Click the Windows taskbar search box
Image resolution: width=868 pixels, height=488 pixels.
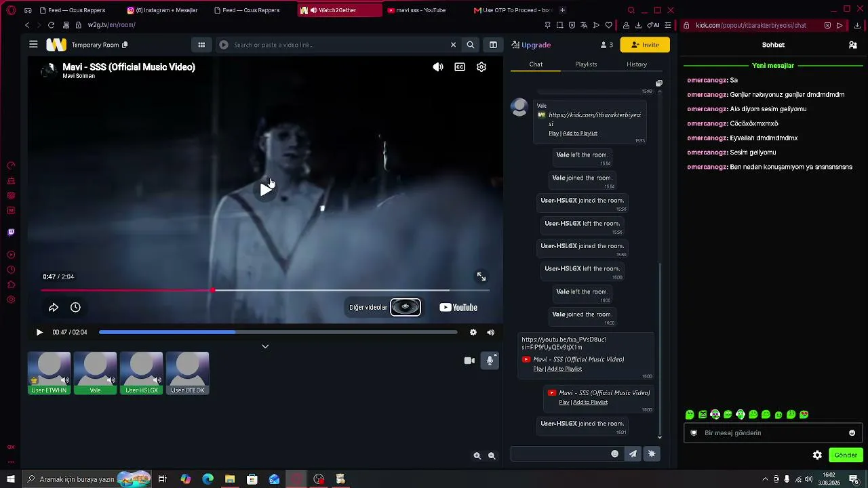[x=87, y=479]
